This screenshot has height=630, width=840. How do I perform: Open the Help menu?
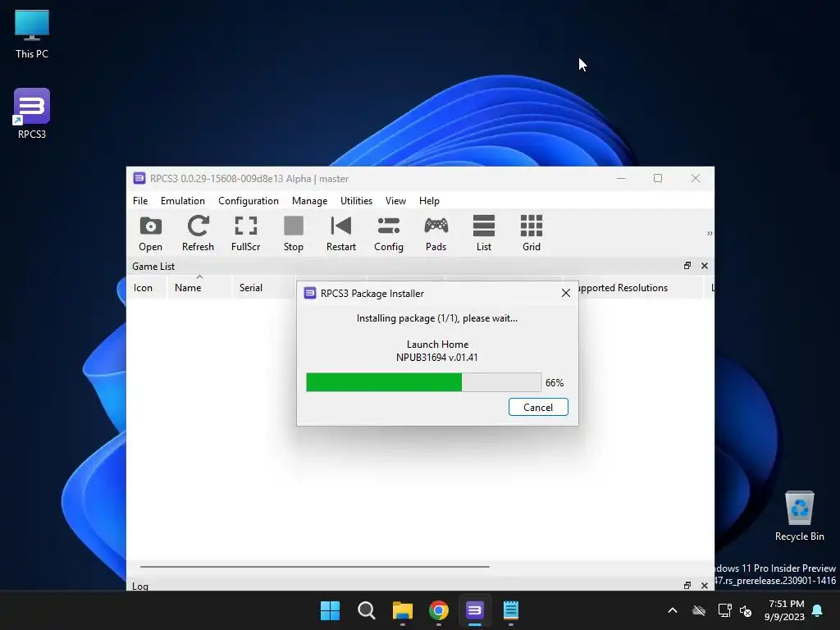(x=429, y=201)
